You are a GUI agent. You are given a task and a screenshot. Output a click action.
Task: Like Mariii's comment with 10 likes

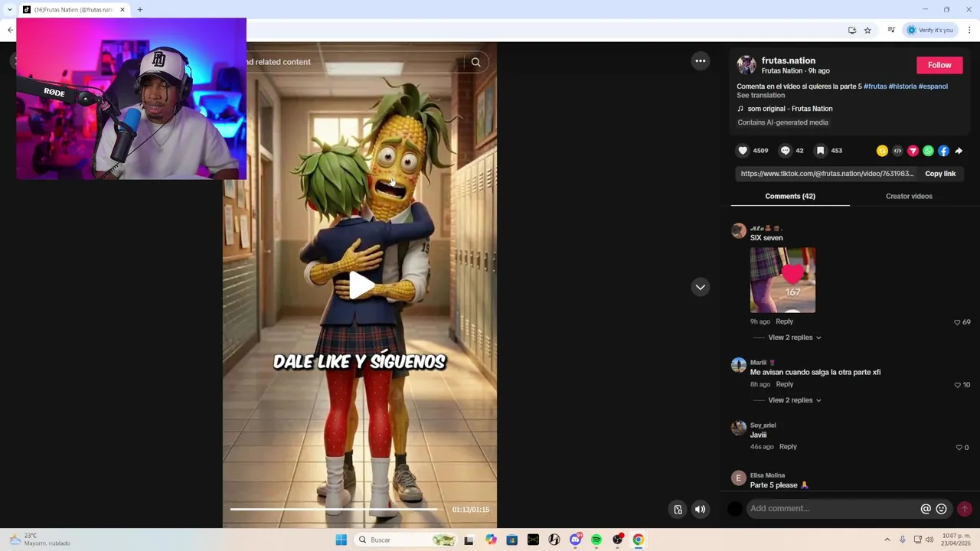(957, 385)
